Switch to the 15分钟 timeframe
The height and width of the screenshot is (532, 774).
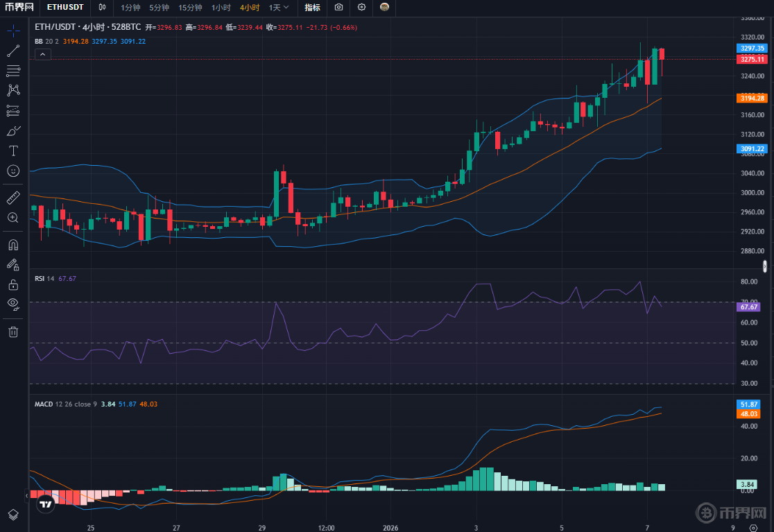click(x=190, y=8)
